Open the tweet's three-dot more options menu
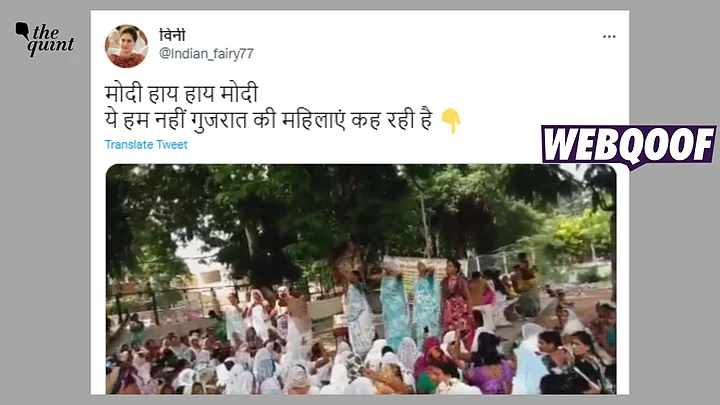The width and height of the screenshot is (720, 405). [x=609, y=37]
